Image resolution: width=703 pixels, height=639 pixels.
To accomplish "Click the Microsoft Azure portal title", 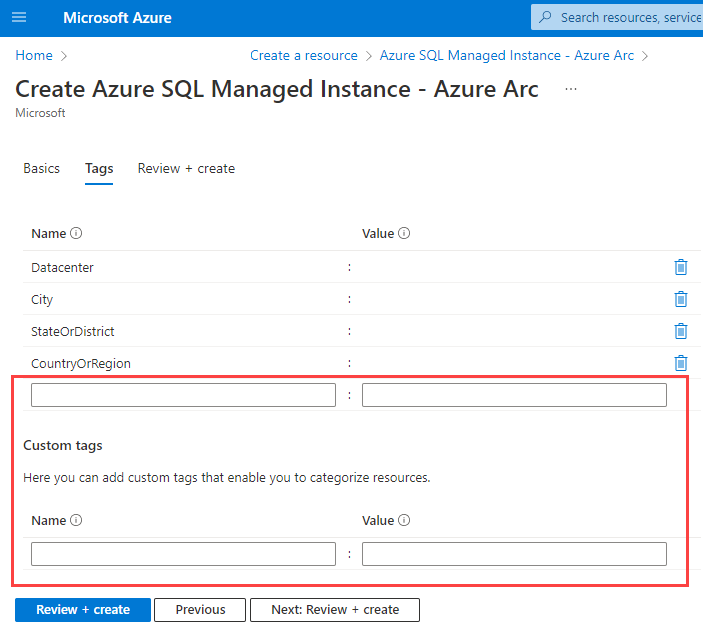I will pyautogui.click(x=117, y=17).
